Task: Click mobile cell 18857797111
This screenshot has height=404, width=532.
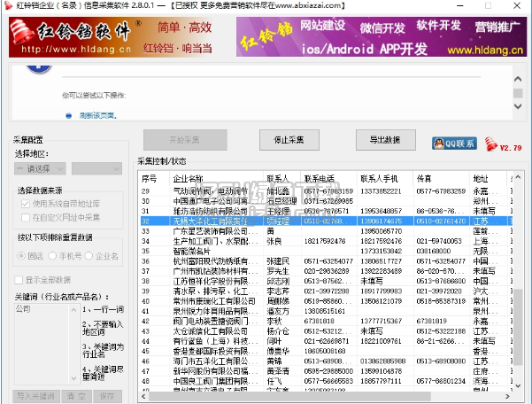Action: pos(381,381)
